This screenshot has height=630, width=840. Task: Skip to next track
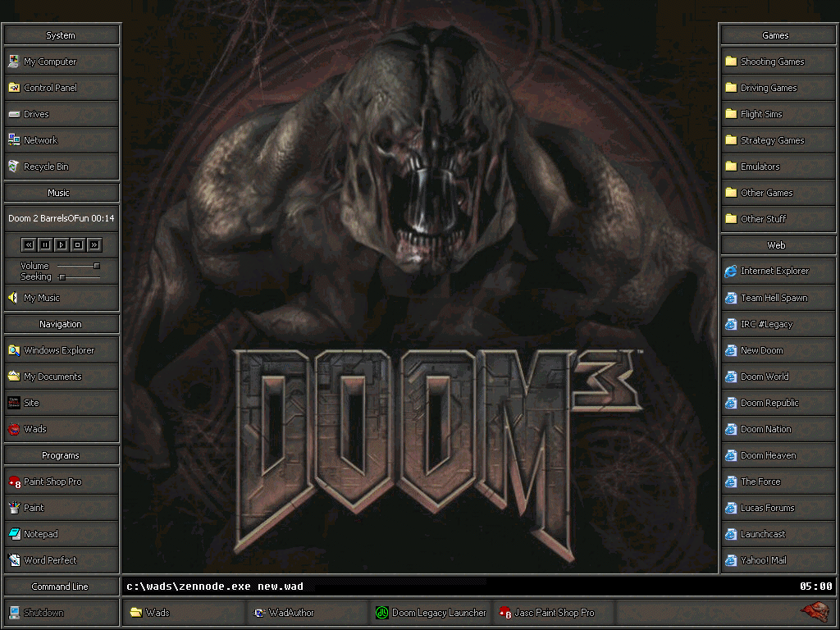pos(94,244)
